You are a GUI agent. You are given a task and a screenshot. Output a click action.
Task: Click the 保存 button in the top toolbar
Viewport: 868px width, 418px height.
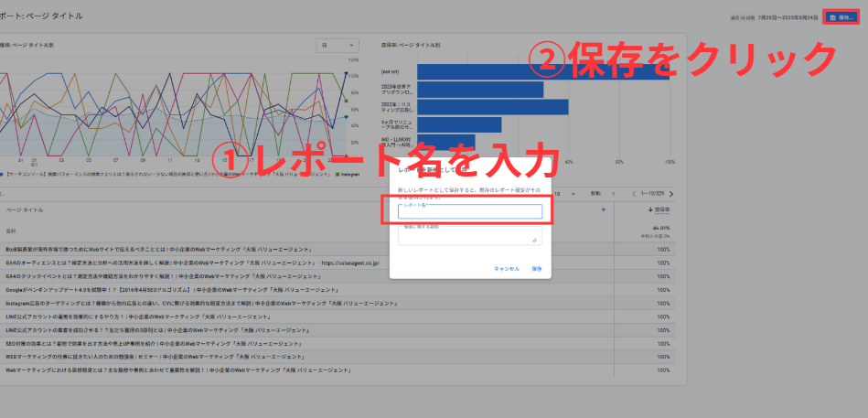click(841, 16)
